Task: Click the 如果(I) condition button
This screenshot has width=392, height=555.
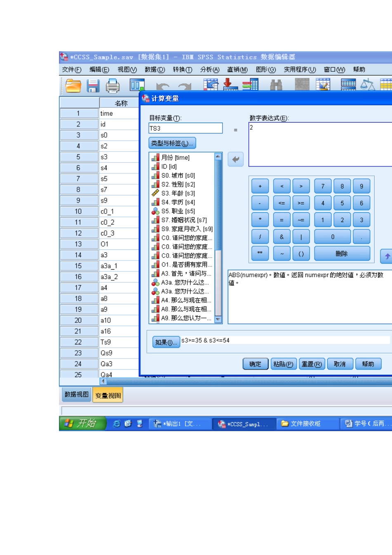Action: pos(166,342)
